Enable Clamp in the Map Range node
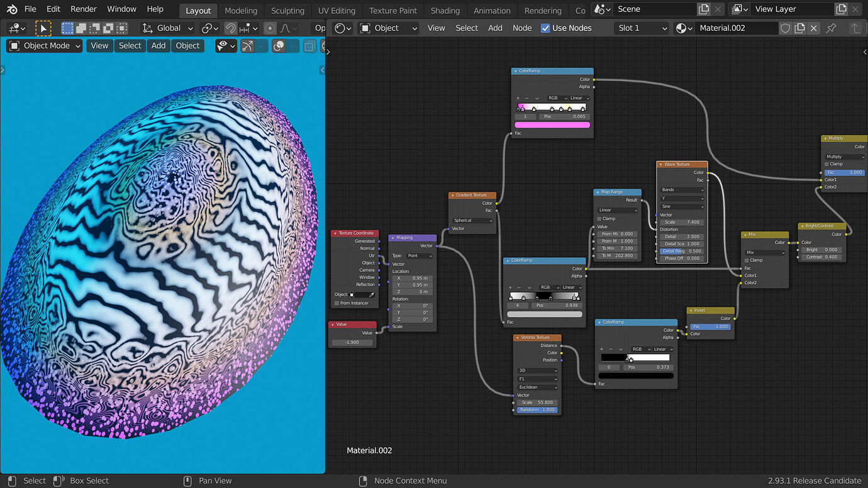The height and width of the screenshot is (488, 868). tap(599, 219)
